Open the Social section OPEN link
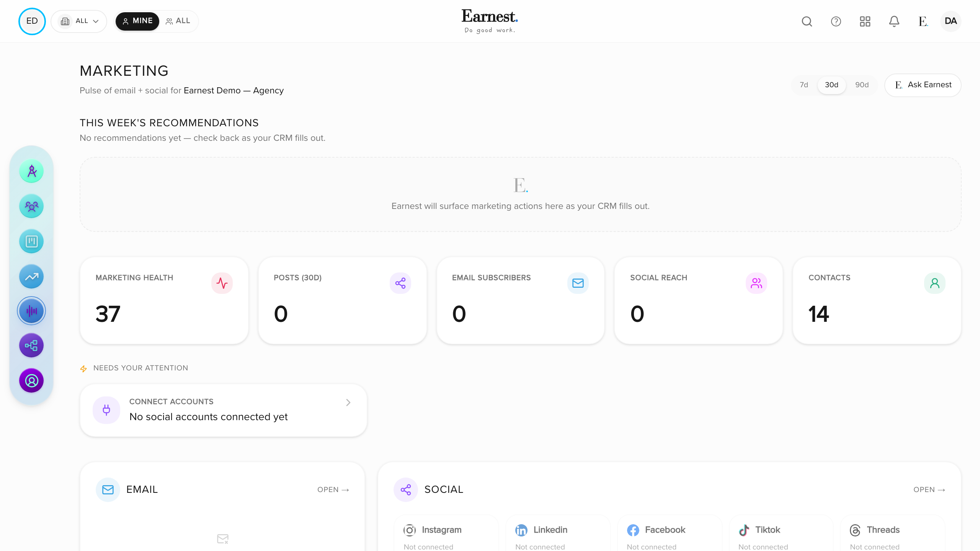Viewport: 980px width, 551px height. tap(929, 490)
